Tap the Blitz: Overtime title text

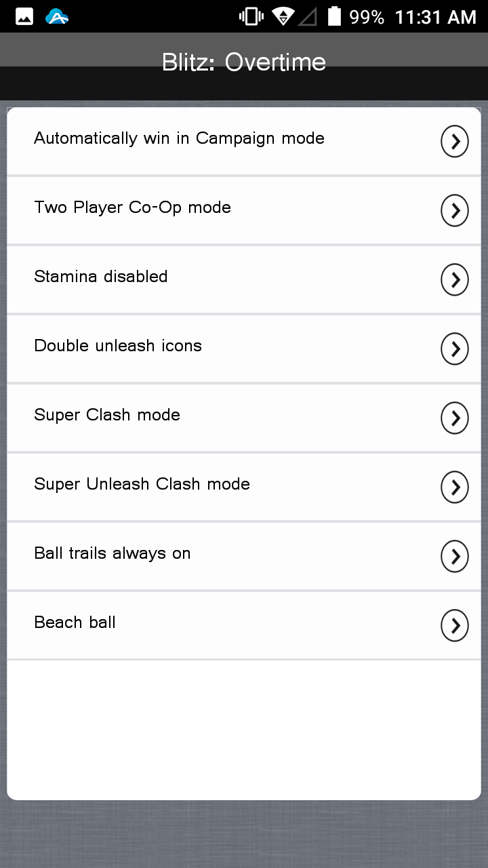(x=244, y=62)
